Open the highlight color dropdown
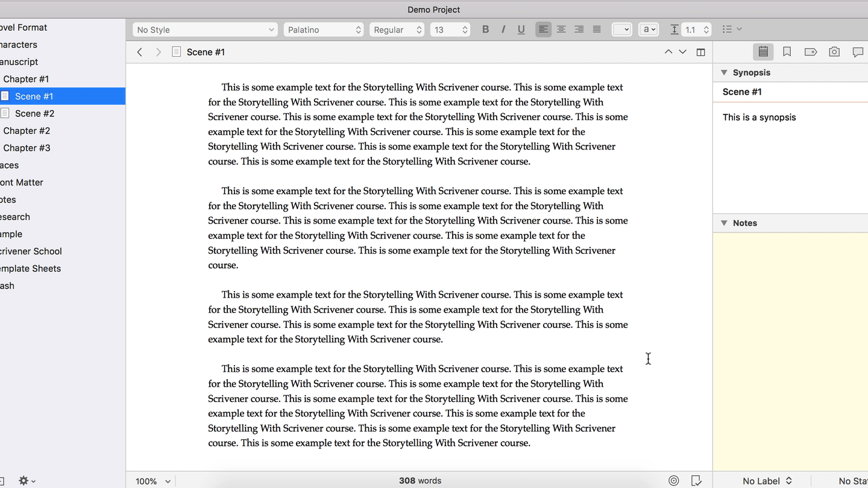The width and height of the screenshot is (868, 488). (649, 30)
